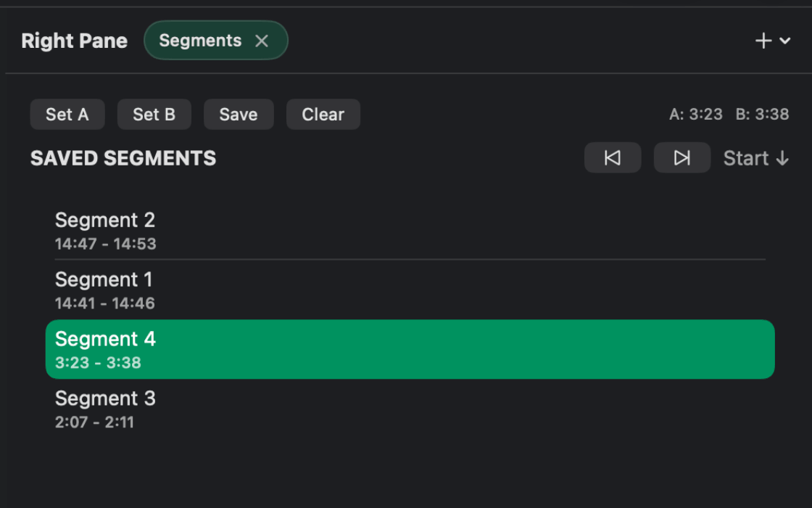The height and width of the screenshot is (508, 812).
Task: Click the B: 3:38 marker readout
Action: pos(762,115)
